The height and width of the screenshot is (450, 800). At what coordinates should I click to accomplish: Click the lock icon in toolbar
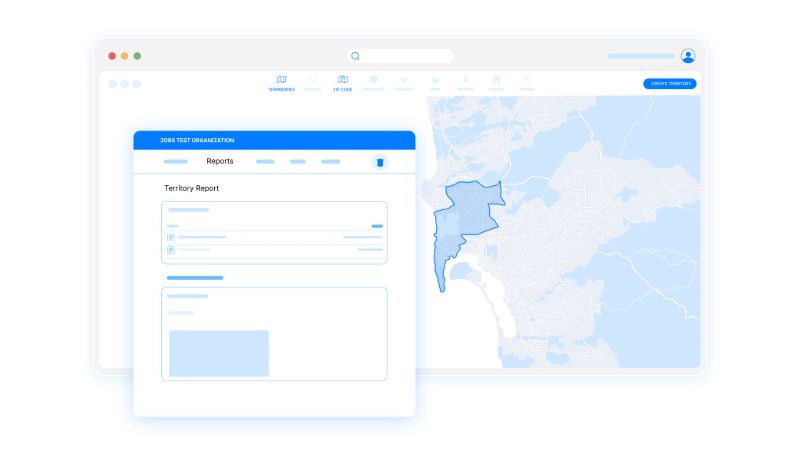tap(435, 80)
